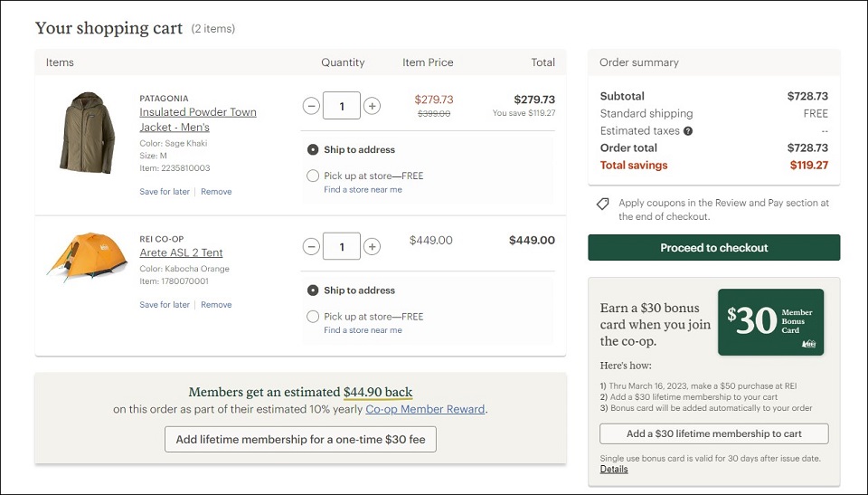Click the tent quantity input field
Viewport: 868px width, 495px height.
click(342, 247)
